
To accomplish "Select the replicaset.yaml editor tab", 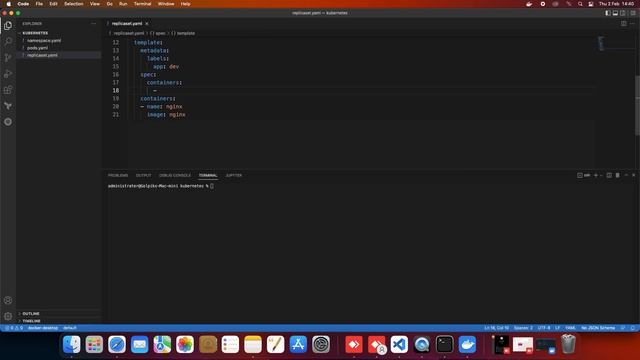I will coord(127,24).
